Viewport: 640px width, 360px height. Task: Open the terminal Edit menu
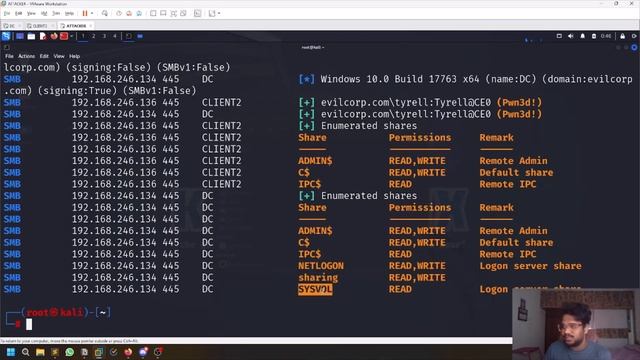click(44, 56)
